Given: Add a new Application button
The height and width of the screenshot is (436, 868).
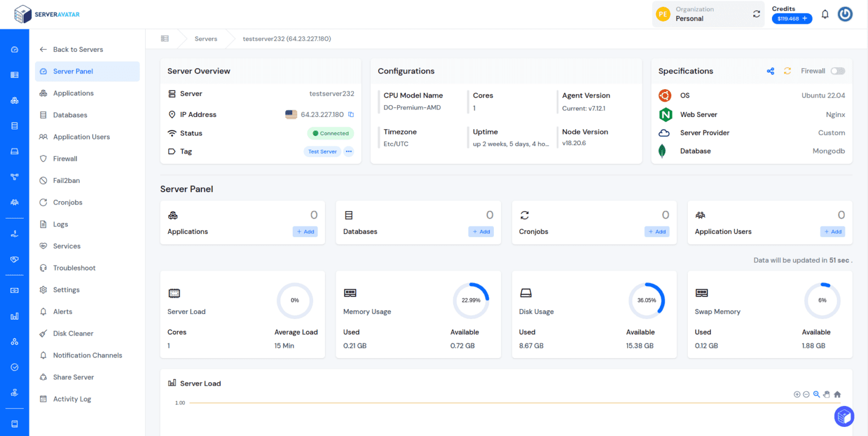Looking at the screenshot, I should coord(305,232).
